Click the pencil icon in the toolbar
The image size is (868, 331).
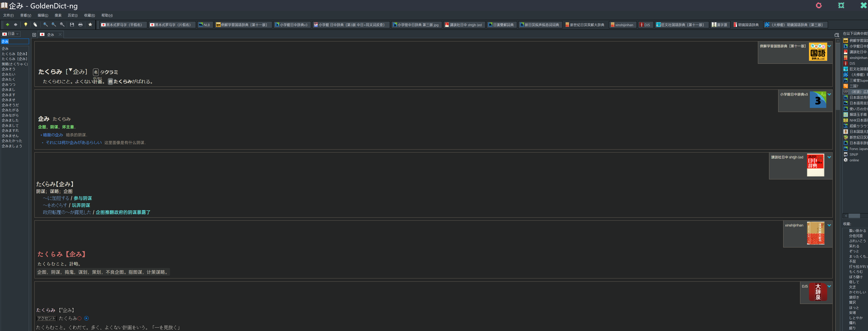tap(35, 25)
